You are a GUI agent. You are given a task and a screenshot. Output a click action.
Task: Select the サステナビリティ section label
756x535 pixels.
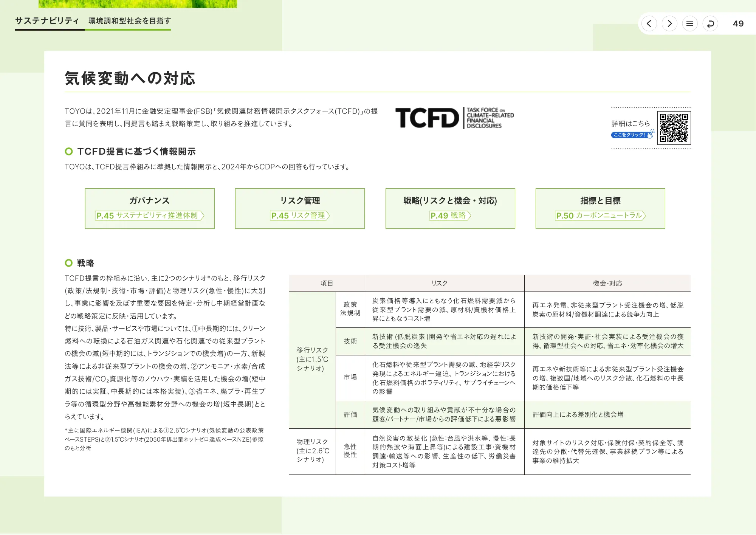(x=46, y=20)
